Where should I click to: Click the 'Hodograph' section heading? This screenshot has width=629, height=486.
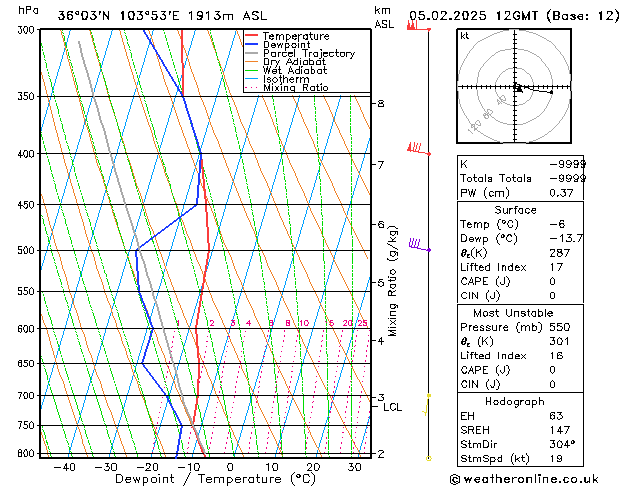click(515, 401)
